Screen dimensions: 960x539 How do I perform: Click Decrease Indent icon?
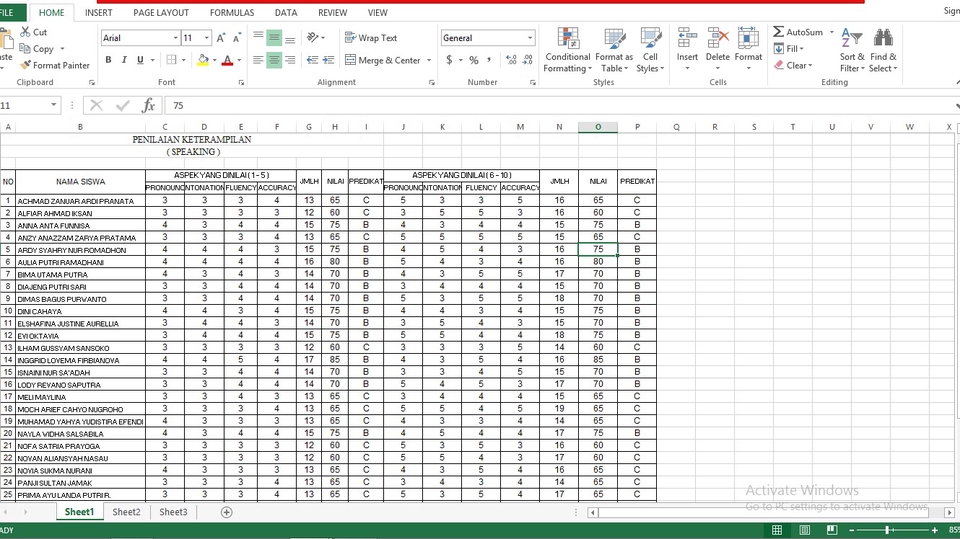(x=312, y=60)
